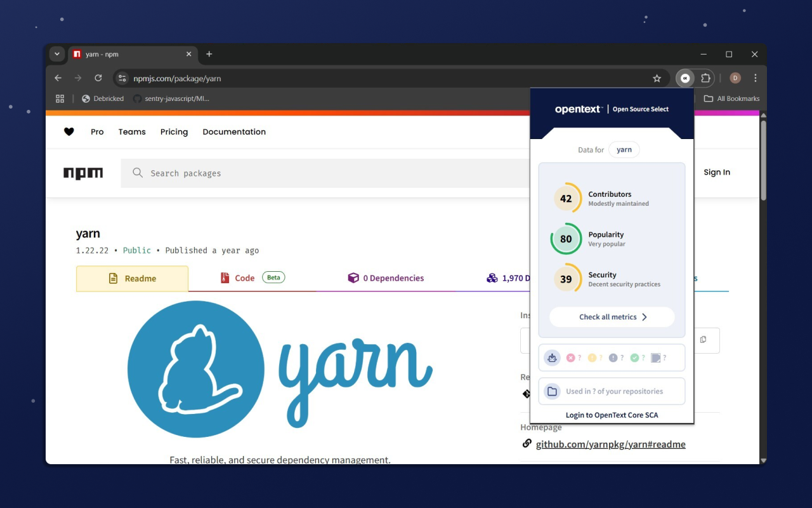
Task: Open github.com/yarnpkg/yarn#readme homepage link
Action: (611, 444)
